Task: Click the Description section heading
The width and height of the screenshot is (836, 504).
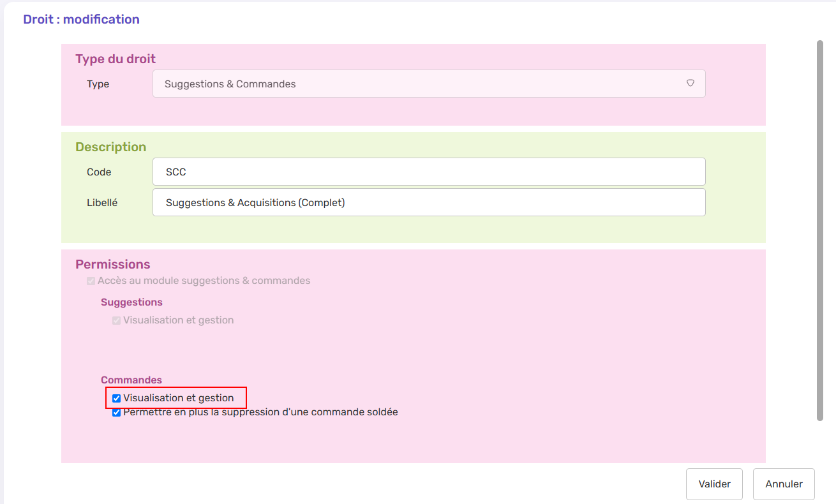Action: click(110, 146)
